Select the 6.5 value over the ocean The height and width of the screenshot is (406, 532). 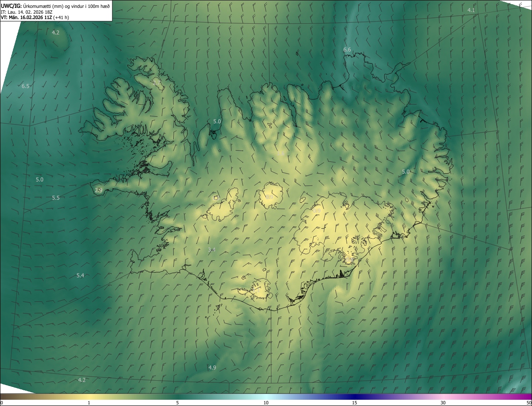(x=25, y=86)
